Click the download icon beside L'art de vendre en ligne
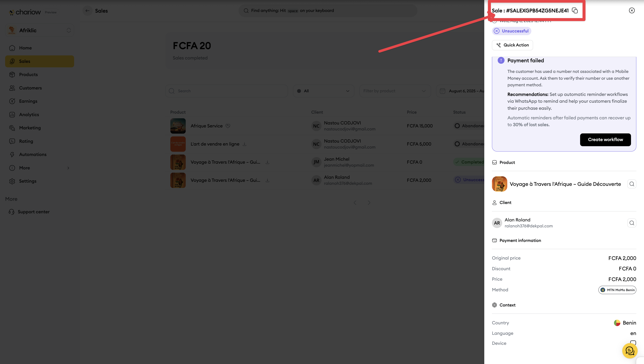This screenshot has height=364, width=644. coord(244,144)
